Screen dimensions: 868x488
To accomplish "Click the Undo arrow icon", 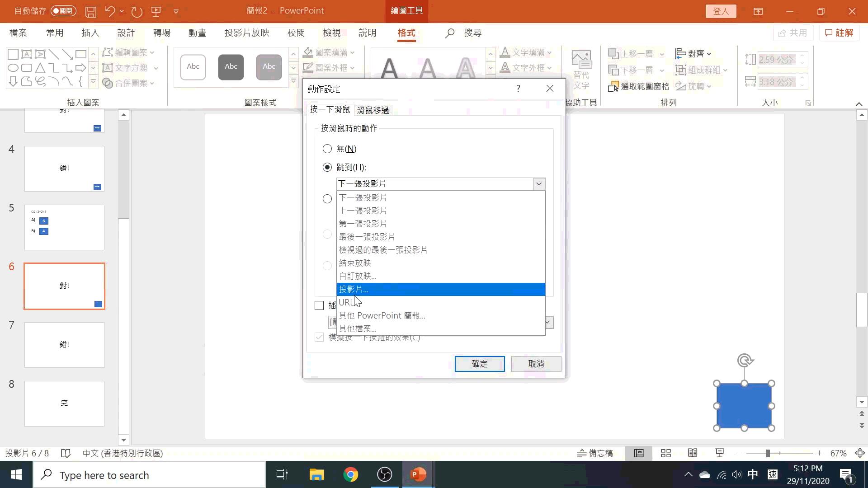I will (x=110, y=11).
